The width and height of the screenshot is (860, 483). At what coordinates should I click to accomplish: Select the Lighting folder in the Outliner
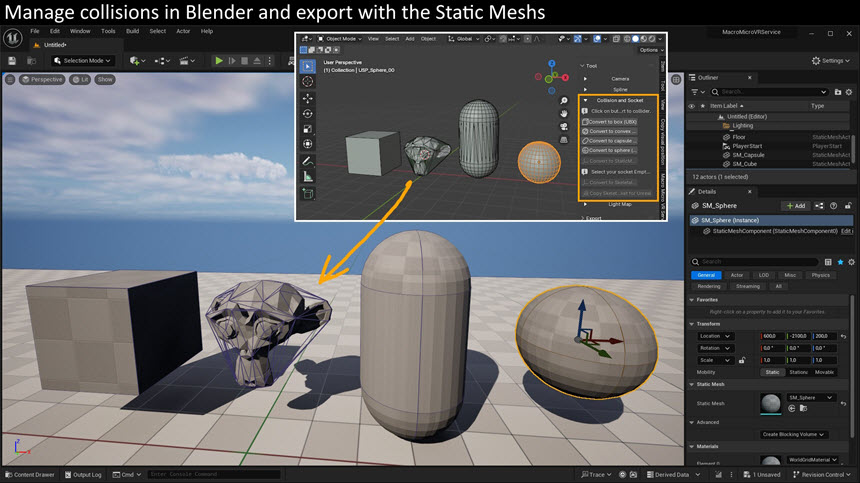pyautogui.click(x=743, y=126)
